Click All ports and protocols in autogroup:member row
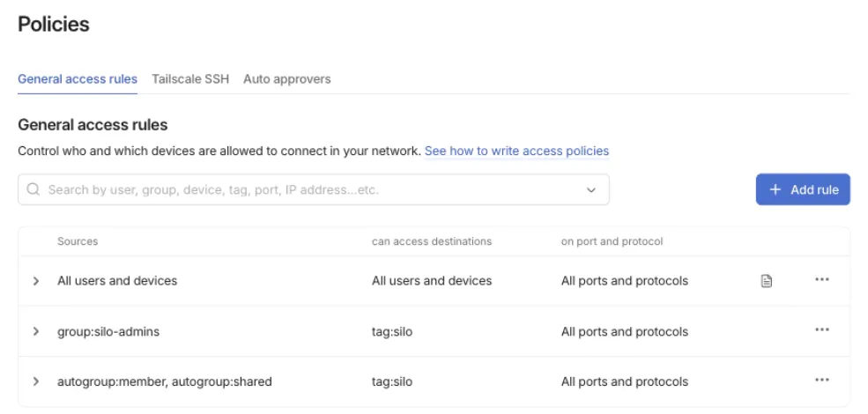868x414 pixels. tap(625, 382)
